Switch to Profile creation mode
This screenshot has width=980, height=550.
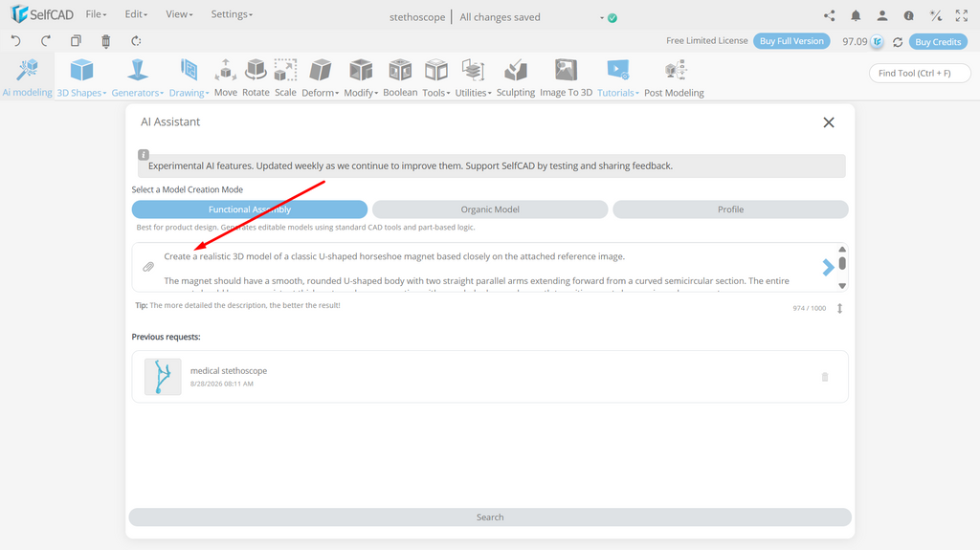point(730,209)
